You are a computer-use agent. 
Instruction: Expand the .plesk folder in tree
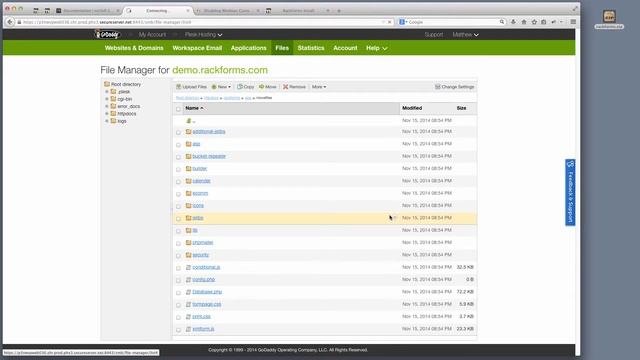tap(107, 92)
